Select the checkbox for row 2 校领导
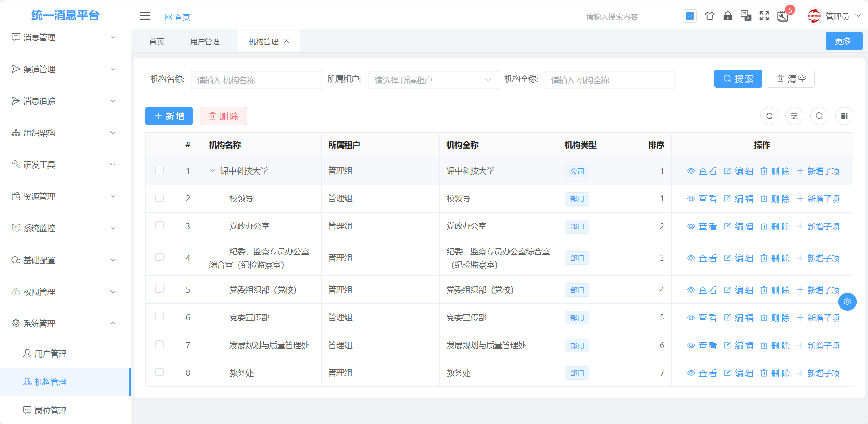 pos(160,198)
